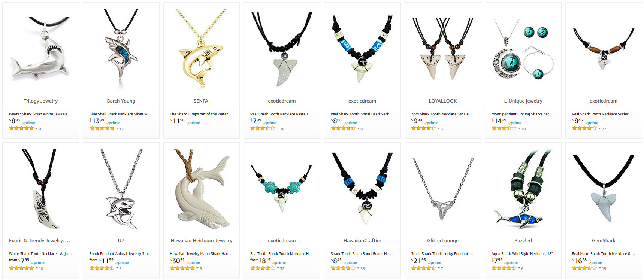Expand rating arrow beside 72 reviews
This screenshot has height=280, width=644.
point(600,129)
